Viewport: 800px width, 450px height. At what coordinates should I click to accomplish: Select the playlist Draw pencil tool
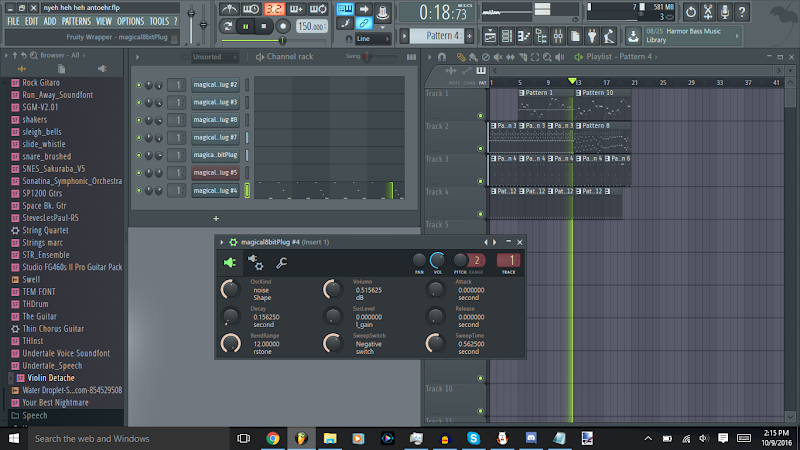pos(461,57)
